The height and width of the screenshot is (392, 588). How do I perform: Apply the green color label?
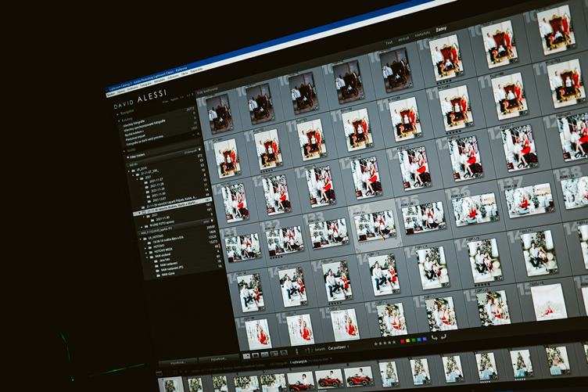414,340
